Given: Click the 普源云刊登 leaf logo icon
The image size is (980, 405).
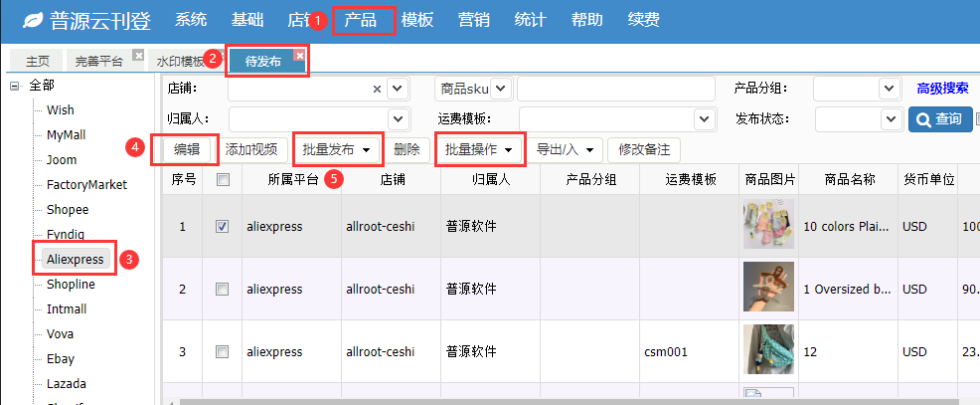Looking at the screenshot, I should coord(33,21).
